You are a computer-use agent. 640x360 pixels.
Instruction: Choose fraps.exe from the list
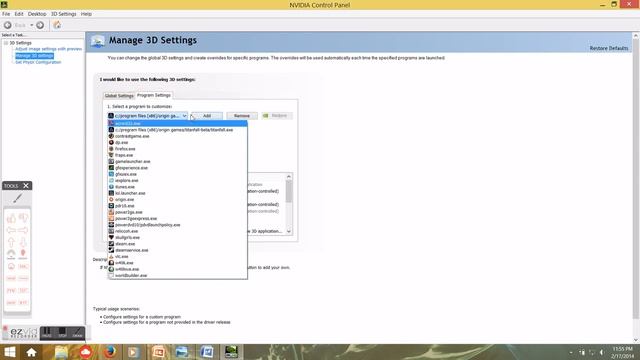178,155
